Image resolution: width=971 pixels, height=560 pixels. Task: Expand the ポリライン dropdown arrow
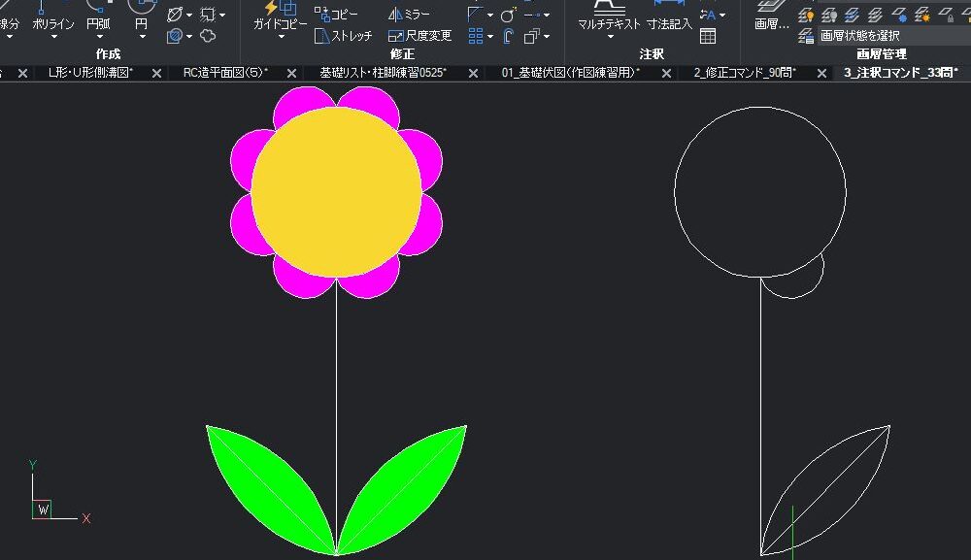[x=53, y=37]
